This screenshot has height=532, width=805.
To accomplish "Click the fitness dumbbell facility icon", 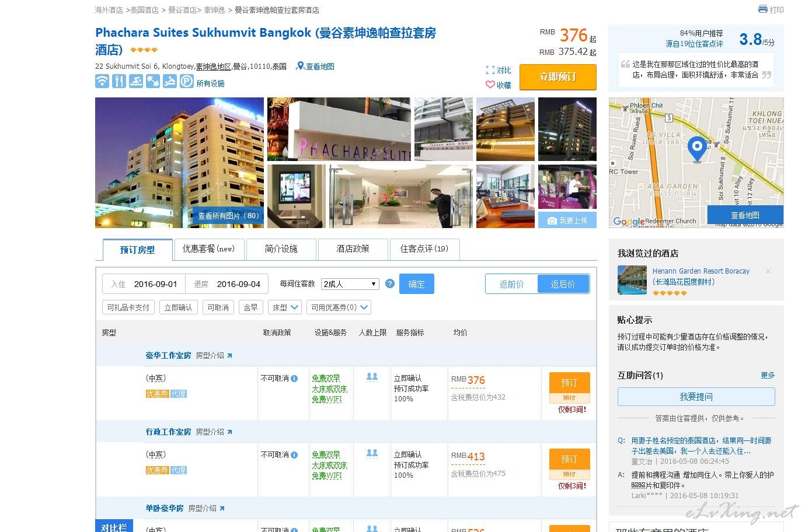I will tap(153, 81).
